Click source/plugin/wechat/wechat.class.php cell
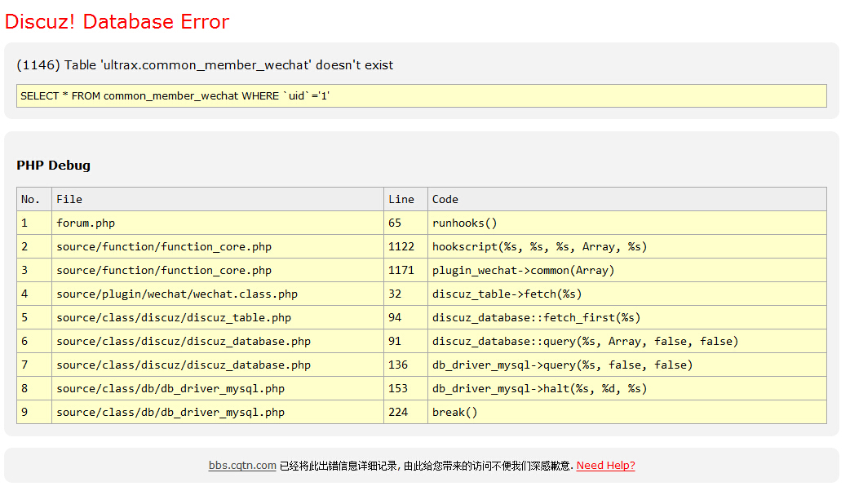Screen dimensions: 850x504 point(217,294)
